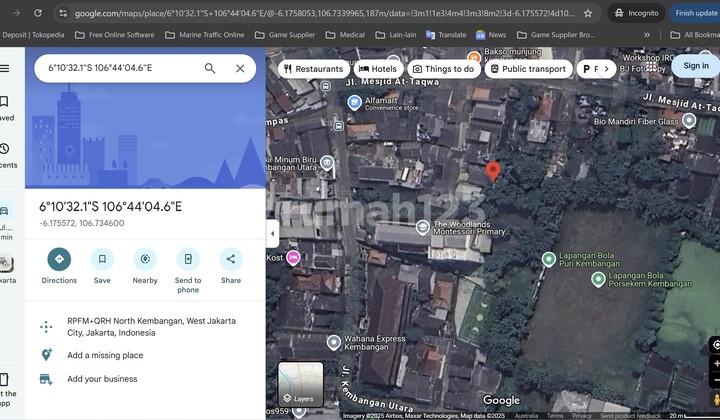Select the decimal coordinates -6.175572, 106.734600

click(x=82, y=223)
